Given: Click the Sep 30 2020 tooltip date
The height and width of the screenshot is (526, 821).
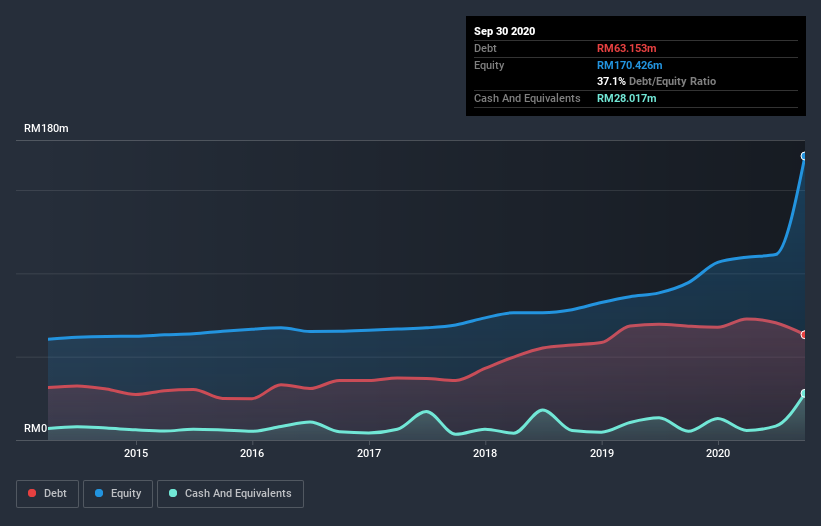Looking at the screenshot, I should (505, 31).
